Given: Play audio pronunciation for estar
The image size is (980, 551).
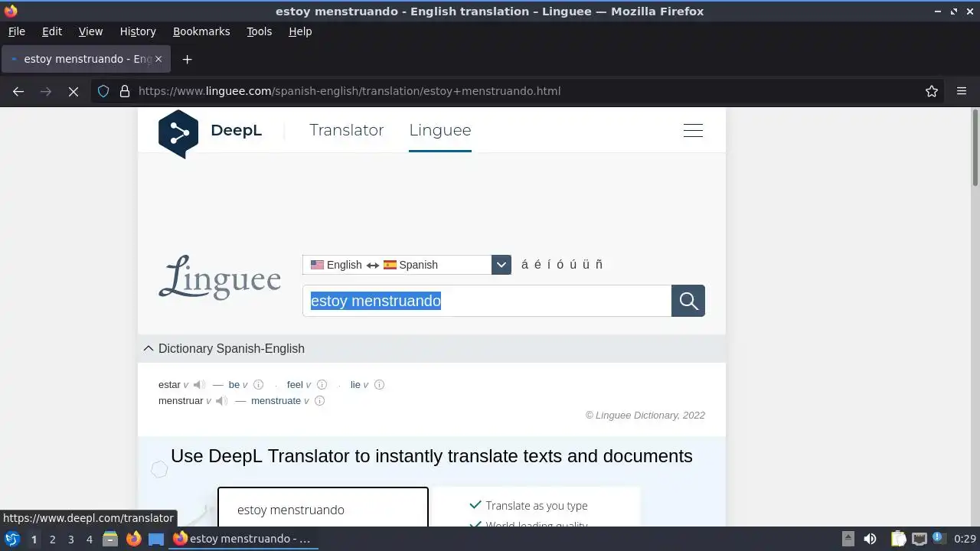Looking at the screenshot, I should point(199,385).
